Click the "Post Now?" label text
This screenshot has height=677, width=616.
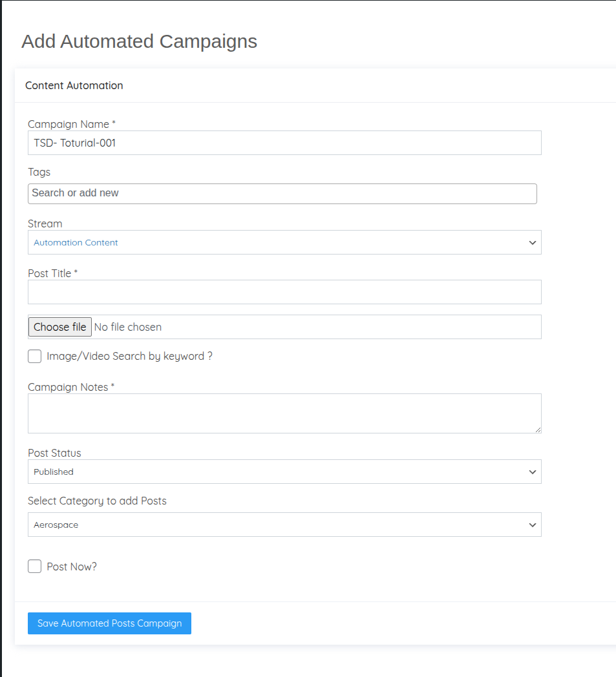(72, 567)
